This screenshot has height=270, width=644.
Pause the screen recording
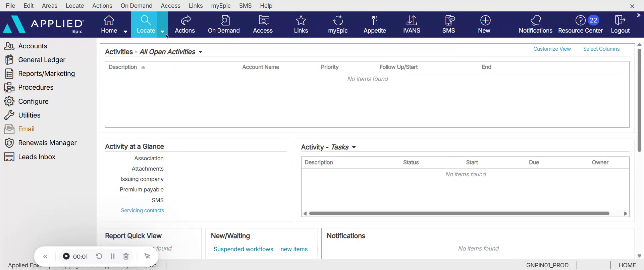coord(112,256)
